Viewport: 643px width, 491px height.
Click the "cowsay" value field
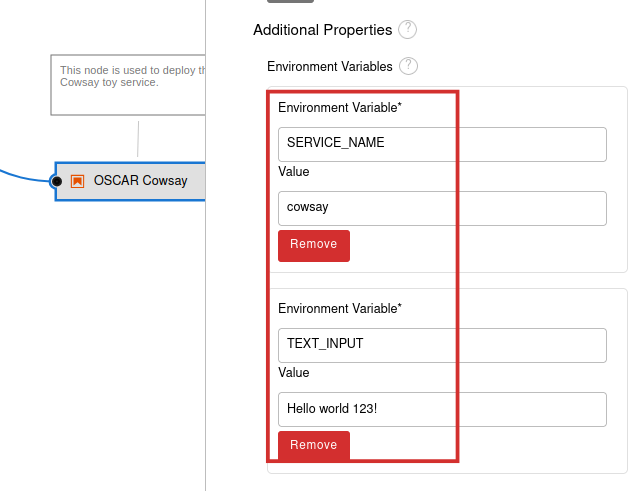coord(442,208)
